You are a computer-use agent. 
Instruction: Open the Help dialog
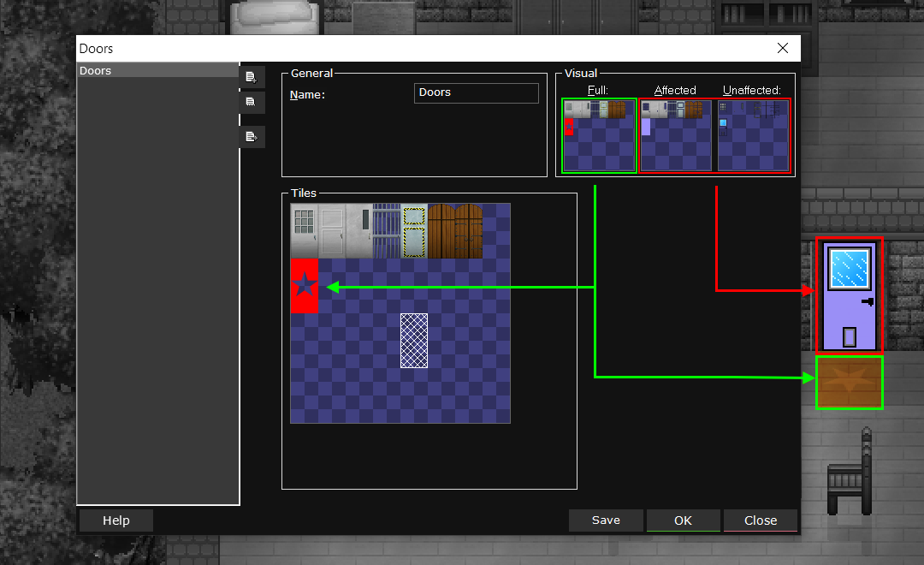coord(116,520)
